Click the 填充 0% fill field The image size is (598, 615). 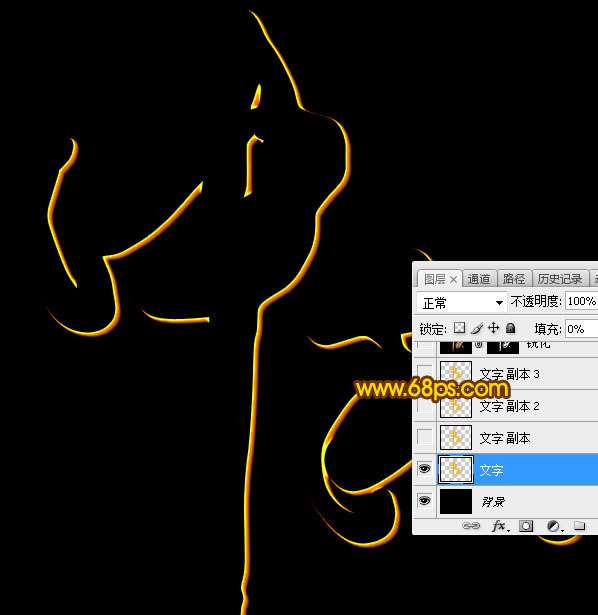coord(582,329)
